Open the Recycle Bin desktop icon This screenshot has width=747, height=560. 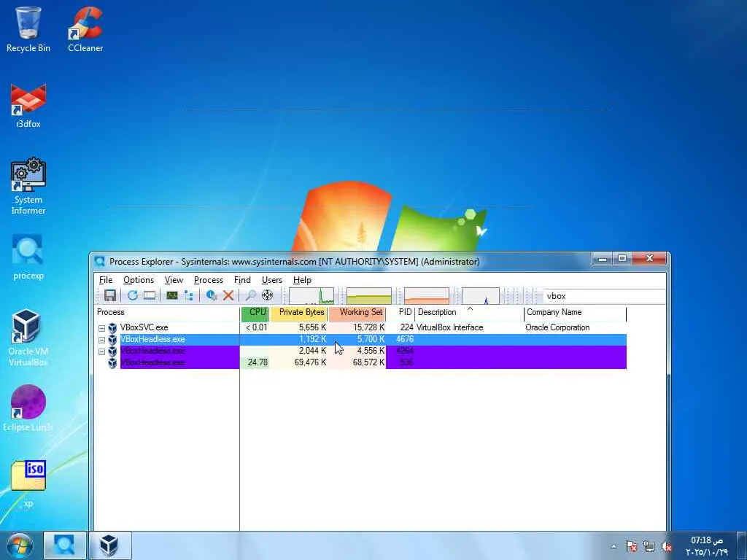[28, 28]
